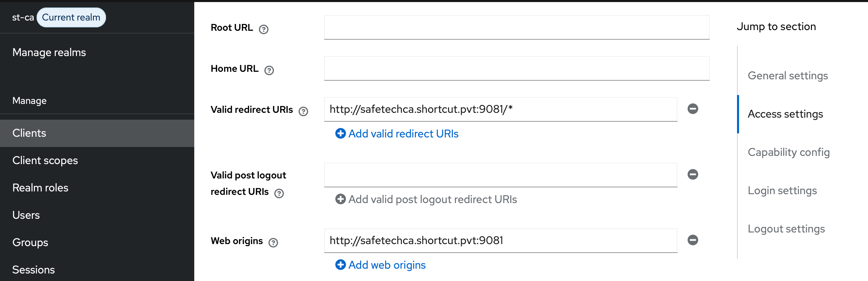Show help for post logout redirect URIs

[x=279, y=193]
